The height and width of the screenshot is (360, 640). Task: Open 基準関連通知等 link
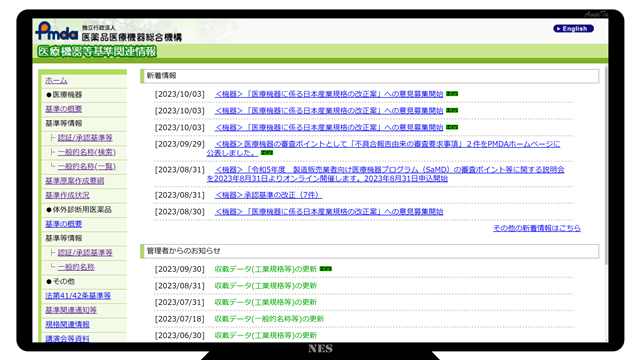click(x=71, y=310)
